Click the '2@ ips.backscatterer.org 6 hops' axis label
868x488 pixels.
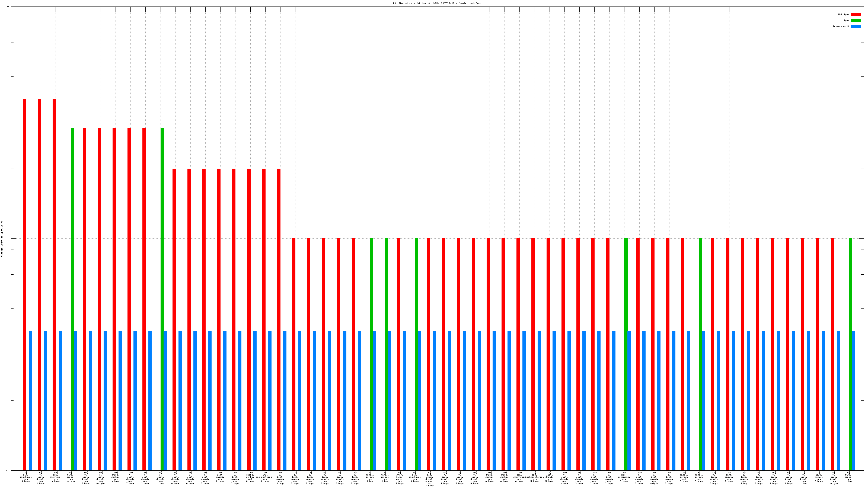[x=265, y=477]
